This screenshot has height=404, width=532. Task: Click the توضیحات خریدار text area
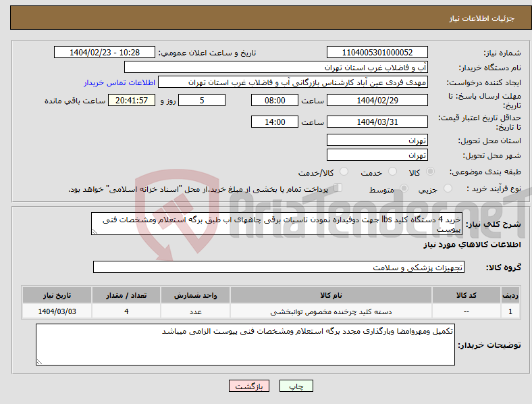pyautogui.click(x=245, y=345)
